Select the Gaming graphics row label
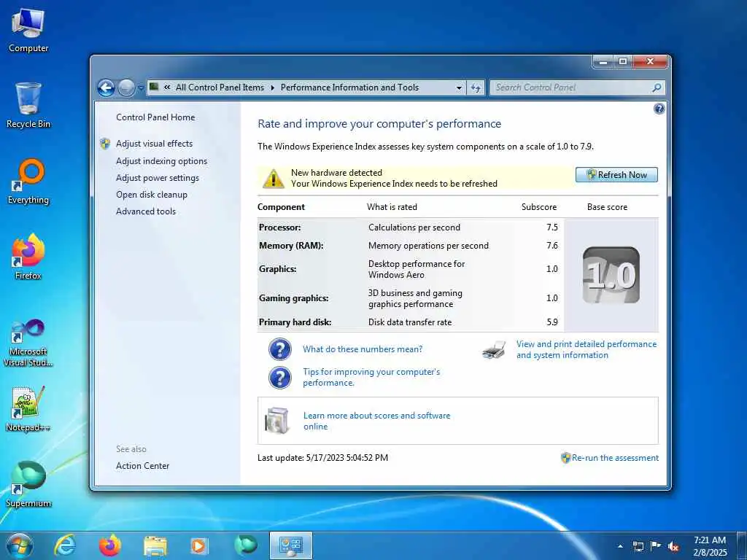 [x=293, y=298]
